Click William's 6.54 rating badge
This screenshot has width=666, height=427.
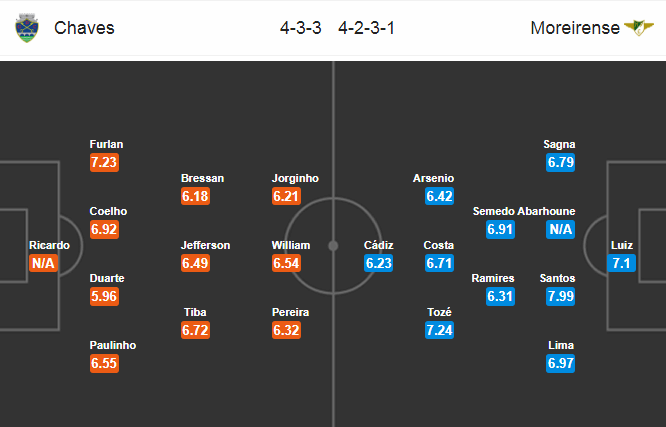tap(286, 263)
